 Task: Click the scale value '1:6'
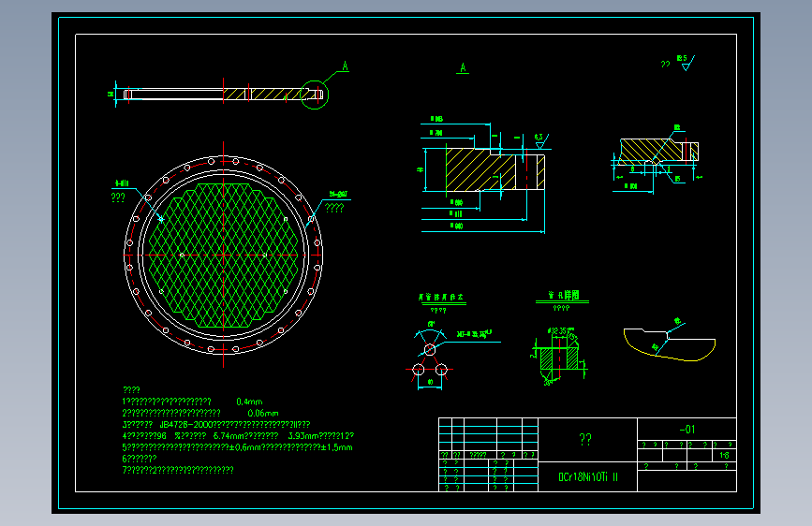(x=724, y=456)
